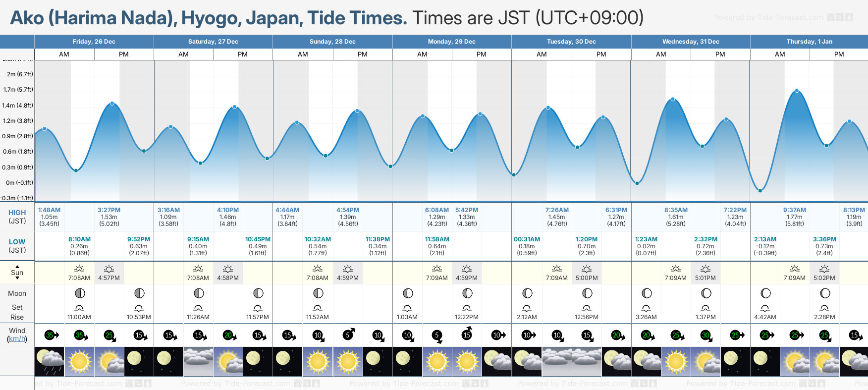Click the LOW (JST) row label

click(17, 246)
